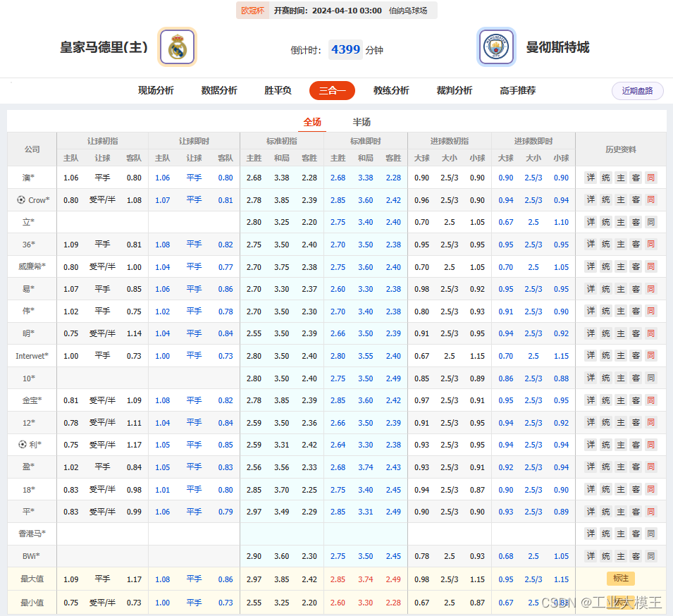This screenshot has width=673, height=616.
Task: Click the 欧冠杯 league tag
Action: tap(252, 11)
